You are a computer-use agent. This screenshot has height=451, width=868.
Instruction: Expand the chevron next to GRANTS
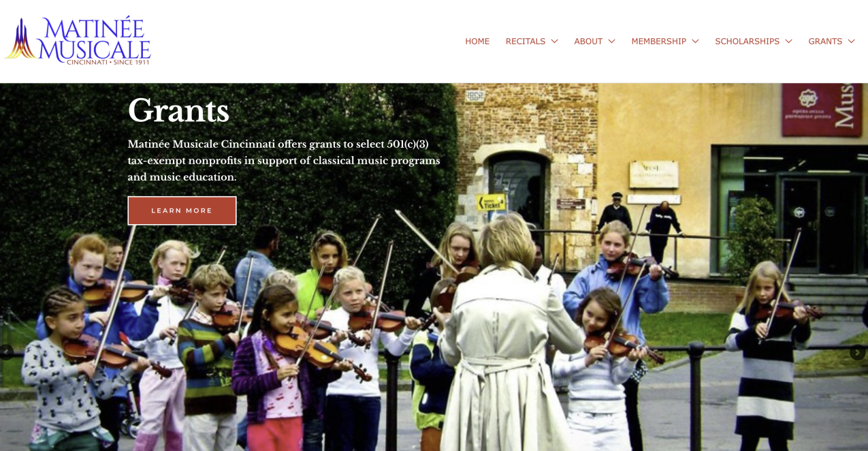pyautogui.click(x=851, y=42)
